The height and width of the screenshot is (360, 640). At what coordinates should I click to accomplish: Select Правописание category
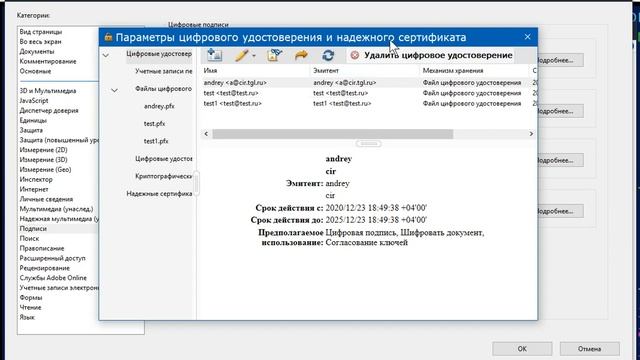pyautogui.click(x=42, y=248)
